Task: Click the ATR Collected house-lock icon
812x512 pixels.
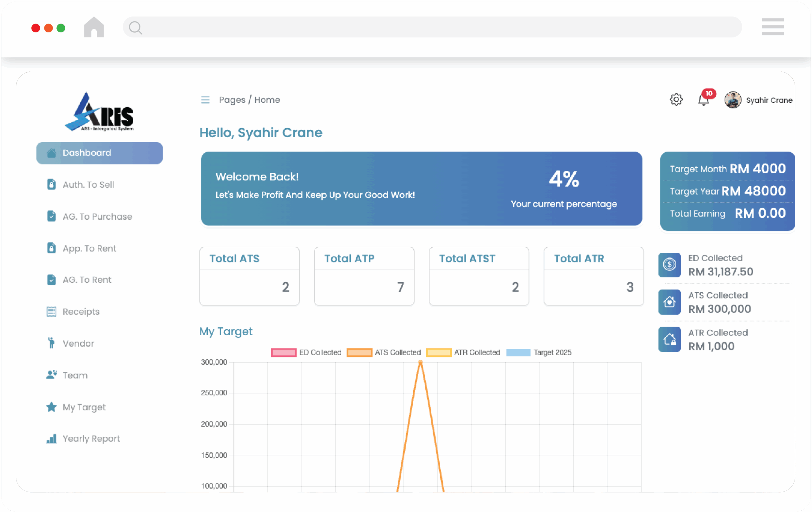Action: pos(669,339)
